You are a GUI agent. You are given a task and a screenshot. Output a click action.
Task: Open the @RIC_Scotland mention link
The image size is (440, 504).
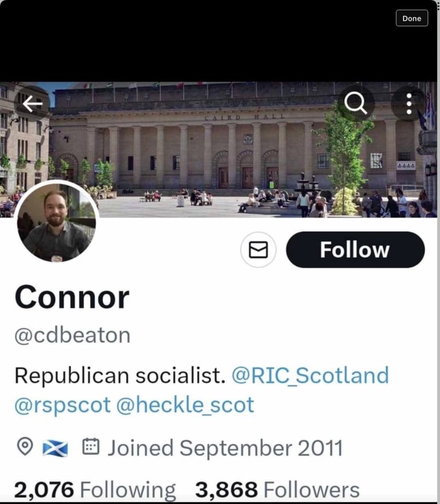[310, 376]
